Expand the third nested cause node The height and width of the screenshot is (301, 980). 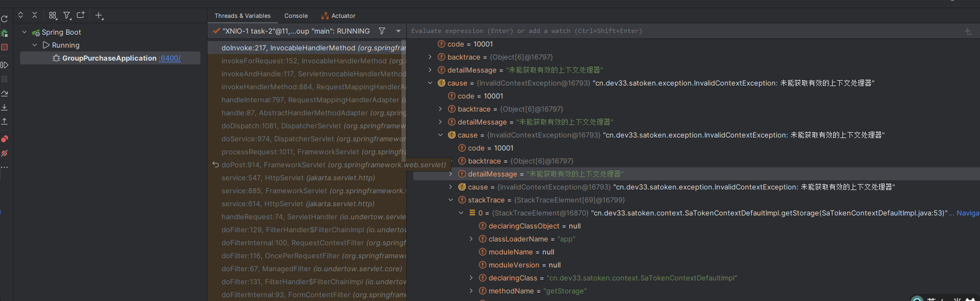pos(451,187)
